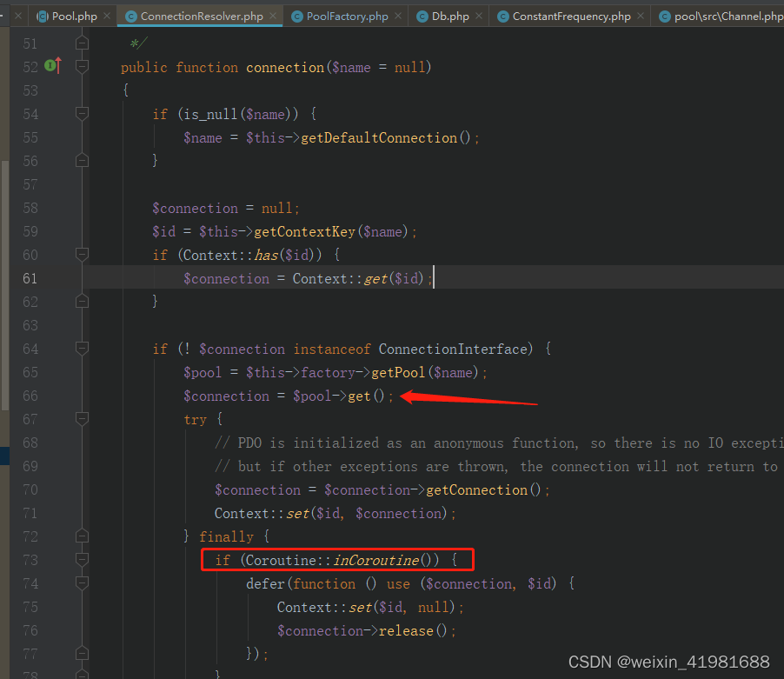Collapse the code block using the fold arrow at line 54
This screenshot has height=679, width=784.
[x=81, y=113]
